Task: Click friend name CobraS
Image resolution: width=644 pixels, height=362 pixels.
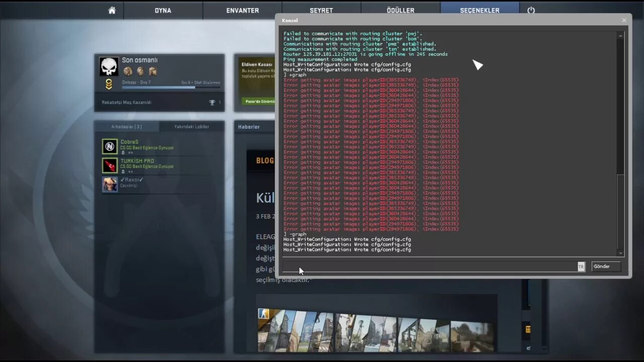Action: 129,142
